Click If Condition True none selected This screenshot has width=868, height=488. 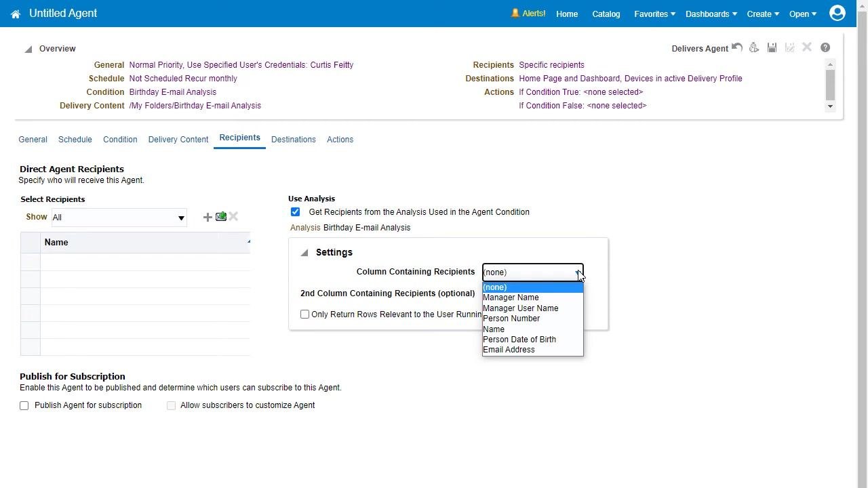coord(581,92)
